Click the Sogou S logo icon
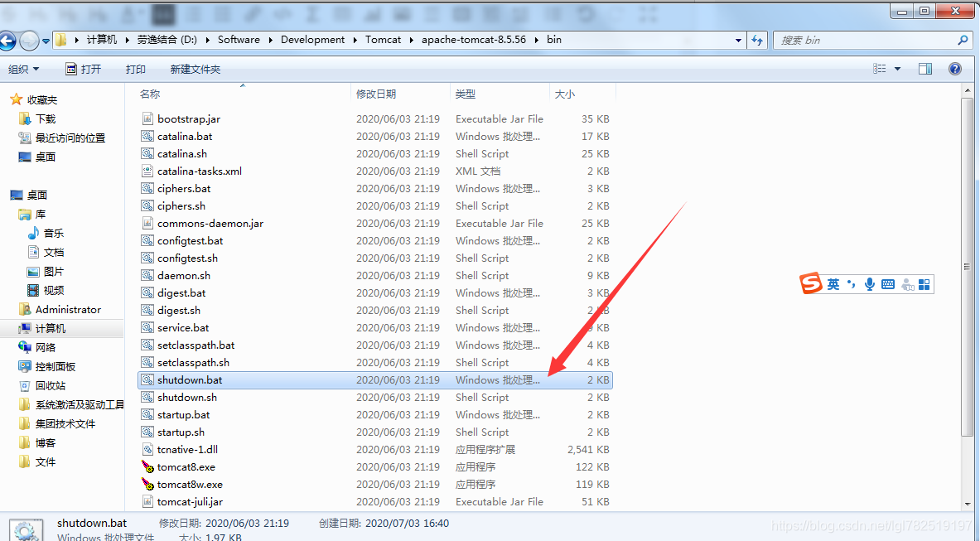The image size is (980, 541). coord(811,283)
